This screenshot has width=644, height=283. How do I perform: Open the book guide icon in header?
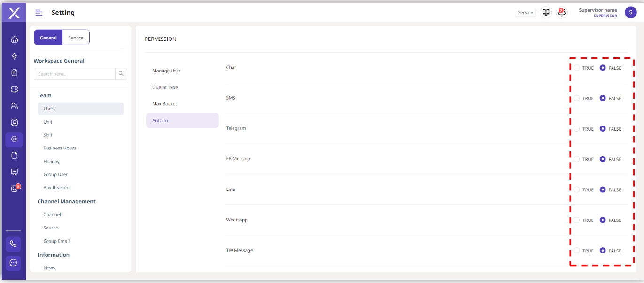pyautogui.click(x=546, y=13)
